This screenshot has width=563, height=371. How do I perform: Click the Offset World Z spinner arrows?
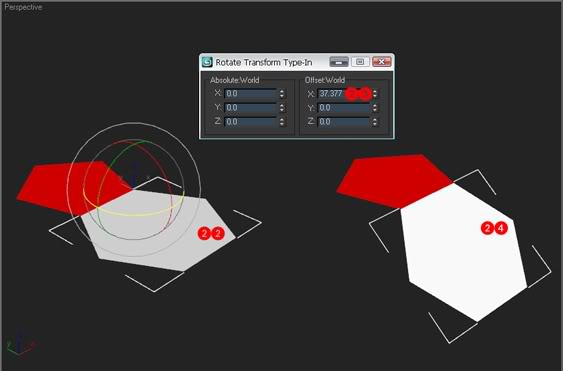(375, 122)
